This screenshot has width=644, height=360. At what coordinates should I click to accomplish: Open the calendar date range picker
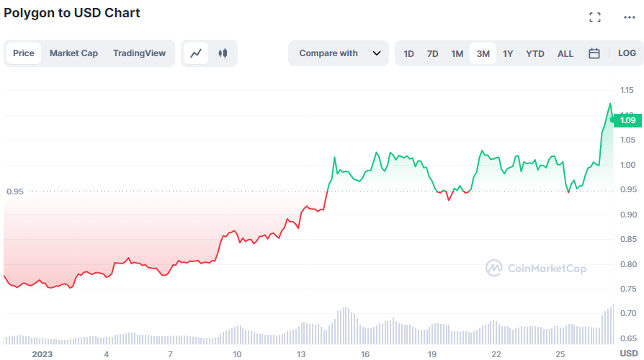coord(594,53)
